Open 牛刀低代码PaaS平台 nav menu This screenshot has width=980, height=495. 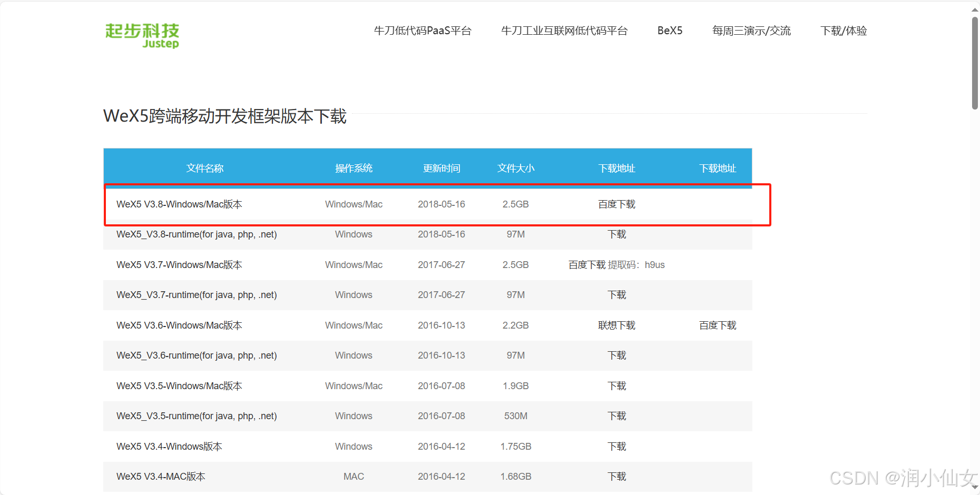pyautogui.click(x=423, y=31)
